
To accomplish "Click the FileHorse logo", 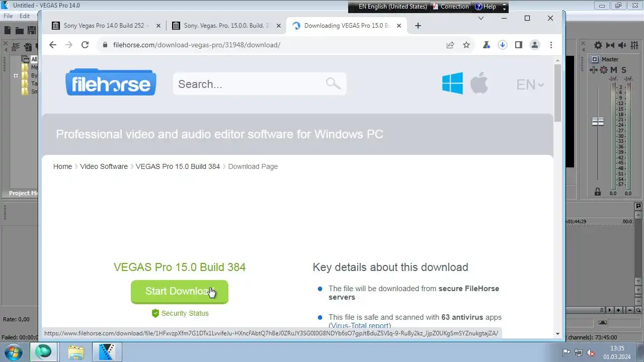I will tap(111, 82).
